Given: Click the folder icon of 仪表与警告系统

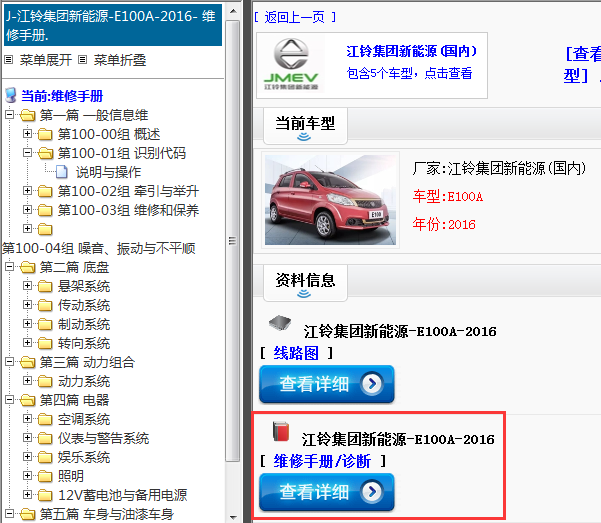Looking at the screenshot, I should [x=45, y=438].
